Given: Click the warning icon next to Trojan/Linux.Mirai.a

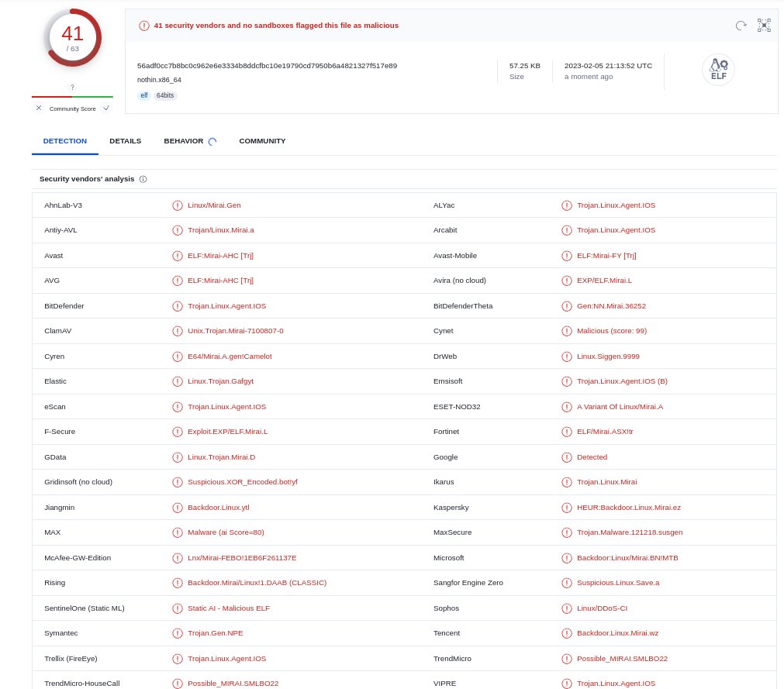Looking at the screenshot, I should 178,230.
